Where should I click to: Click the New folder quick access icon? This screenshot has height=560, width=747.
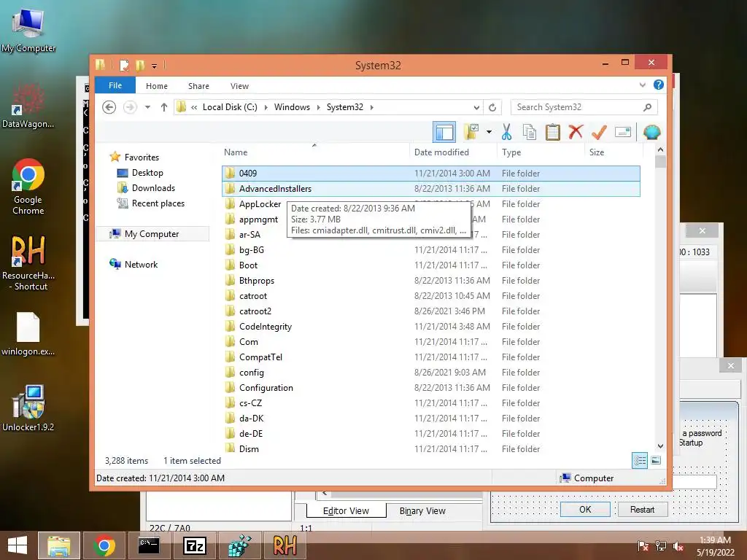(140, 65)
